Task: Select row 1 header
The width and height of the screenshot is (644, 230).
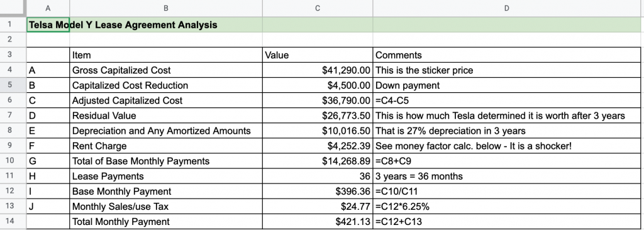Action: 10,25
